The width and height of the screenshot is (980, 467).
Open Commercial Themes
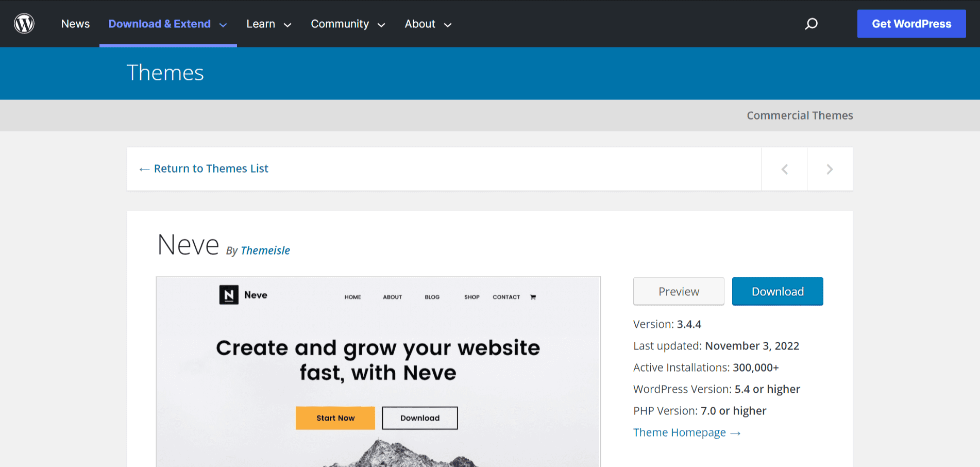coord(799,115)
